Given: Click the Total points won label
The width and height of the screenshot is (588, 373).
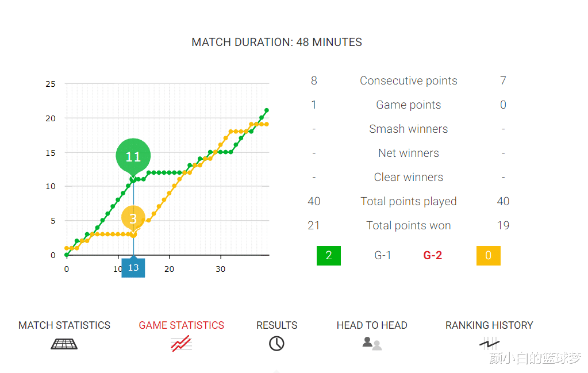Looking at the screenshot, I should [x=409, y=225].
